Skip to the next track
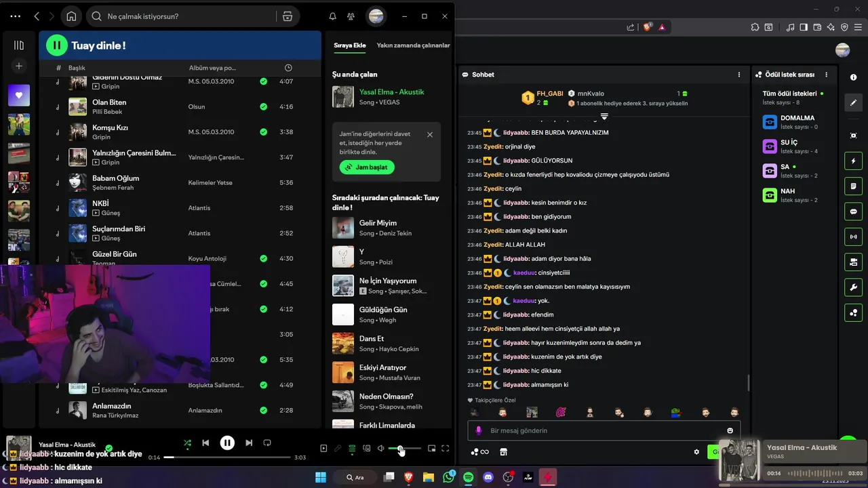 (x=249, y=443)
